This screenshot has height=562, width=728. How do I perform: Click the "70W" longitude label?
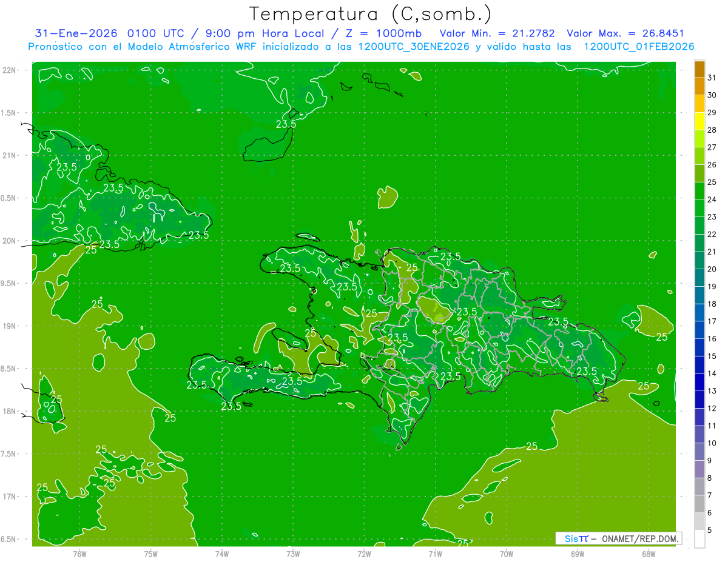point(506,554)
